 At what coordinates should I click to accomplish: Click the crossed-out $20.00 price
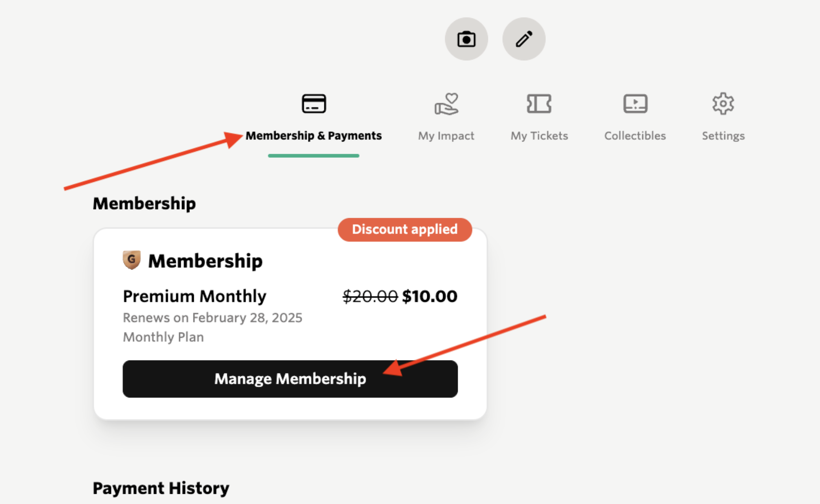(x=370, y=296)
